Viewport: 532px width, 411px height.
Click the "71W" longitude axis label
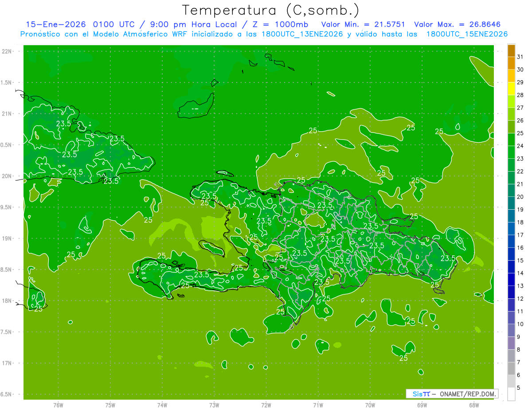(x=318, y=405)
